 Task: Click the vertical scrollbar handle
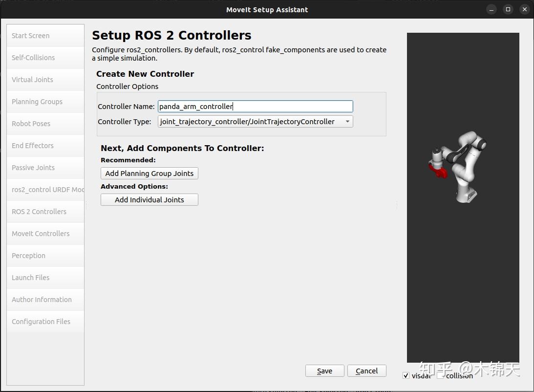click(x=396, y=205)
